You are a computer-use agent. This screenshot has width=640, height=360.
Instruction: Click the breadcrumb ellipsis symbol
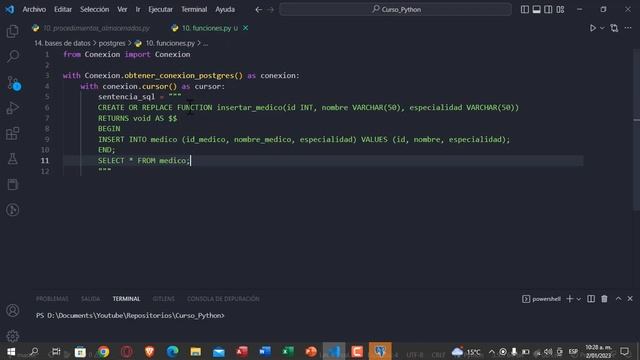pos(205,43)
